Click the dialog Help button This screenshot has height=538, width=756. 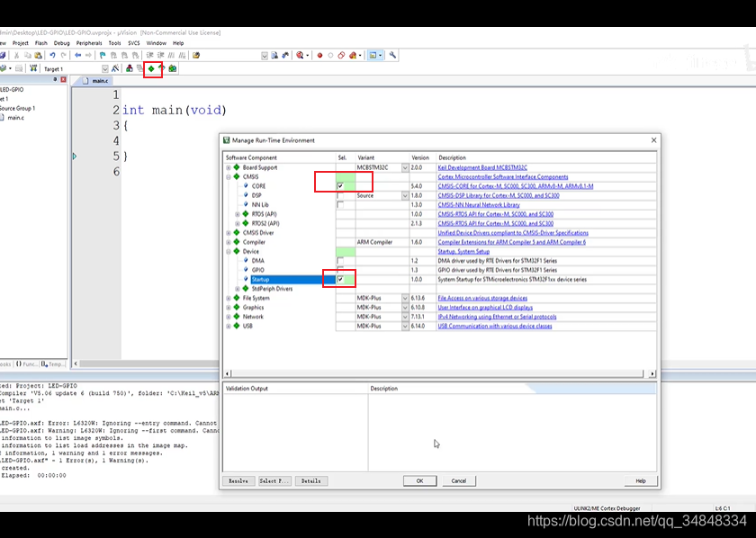(640, 481)
